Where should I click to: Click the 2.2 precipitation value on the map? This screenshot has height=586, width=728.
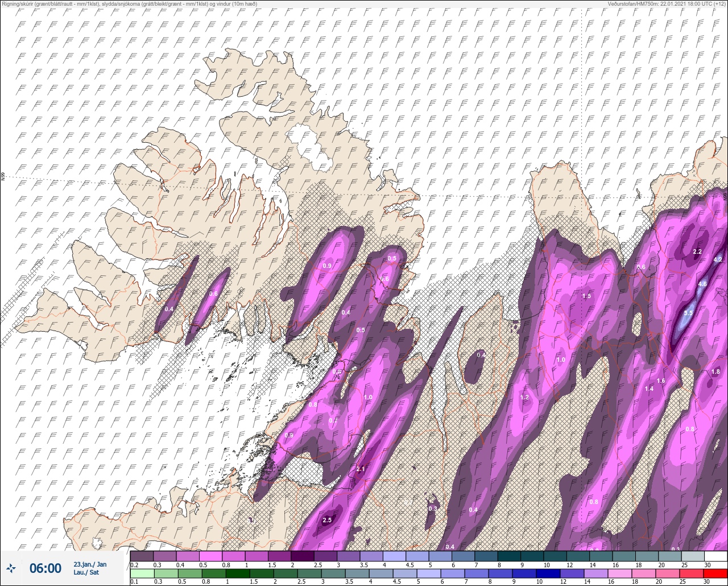point(697,251)
